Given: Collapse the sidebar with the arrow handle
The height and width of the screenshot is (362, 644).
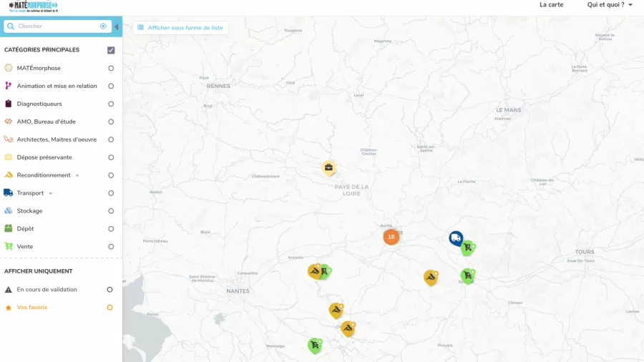Looking at the screenshot, I should click(117, 27).
